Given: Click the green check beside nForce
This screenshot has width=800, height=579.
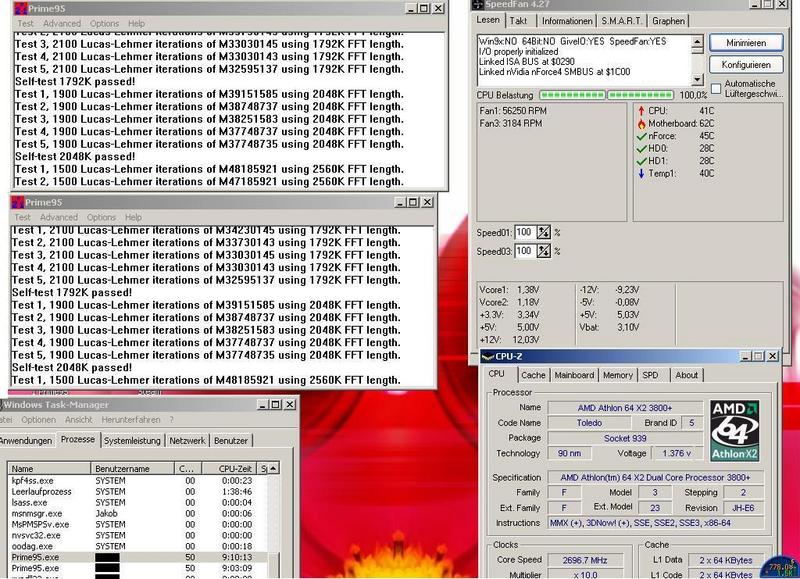Looking at the screenshot, I should [641, 136].
